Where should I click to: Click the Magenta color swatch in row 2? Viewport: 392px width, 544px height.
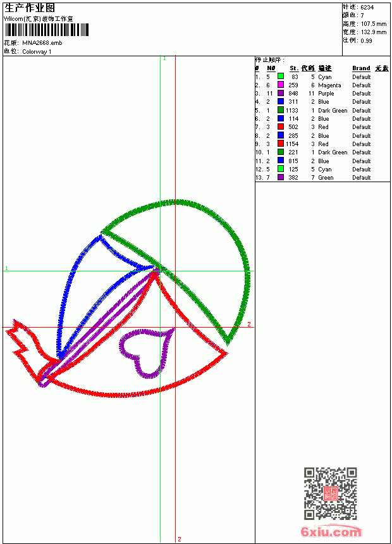pyautogui.click(x=281, y=85)
